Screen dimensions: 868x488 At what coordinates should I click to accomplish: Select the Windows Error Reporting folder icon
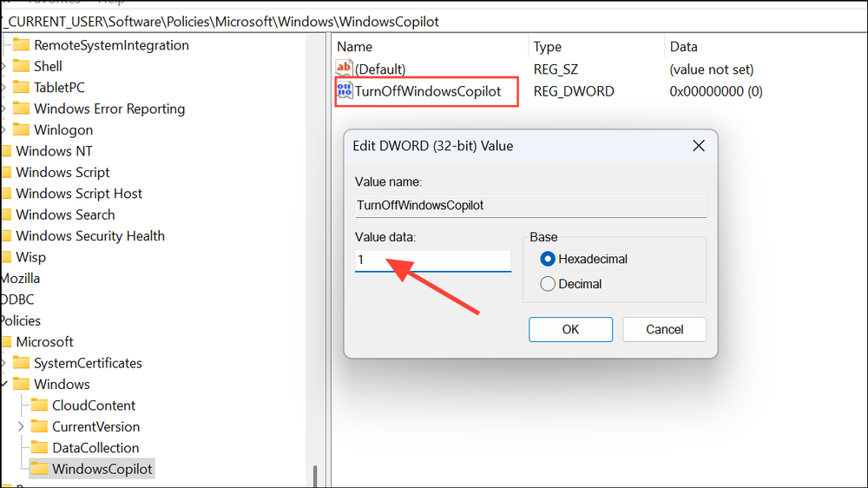click(21, 108)
